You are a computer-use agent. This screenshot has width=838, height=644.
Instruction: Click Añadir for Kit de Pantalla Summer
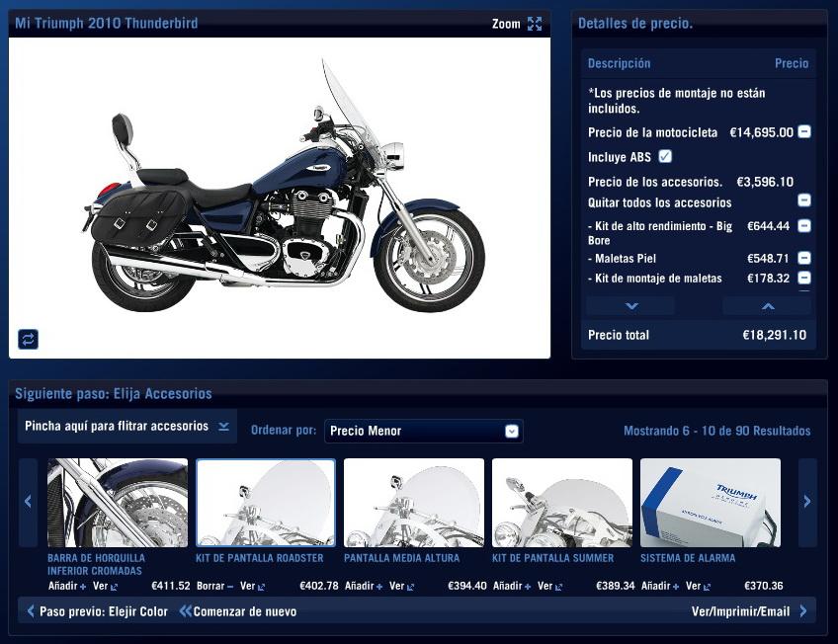(512, 586)
